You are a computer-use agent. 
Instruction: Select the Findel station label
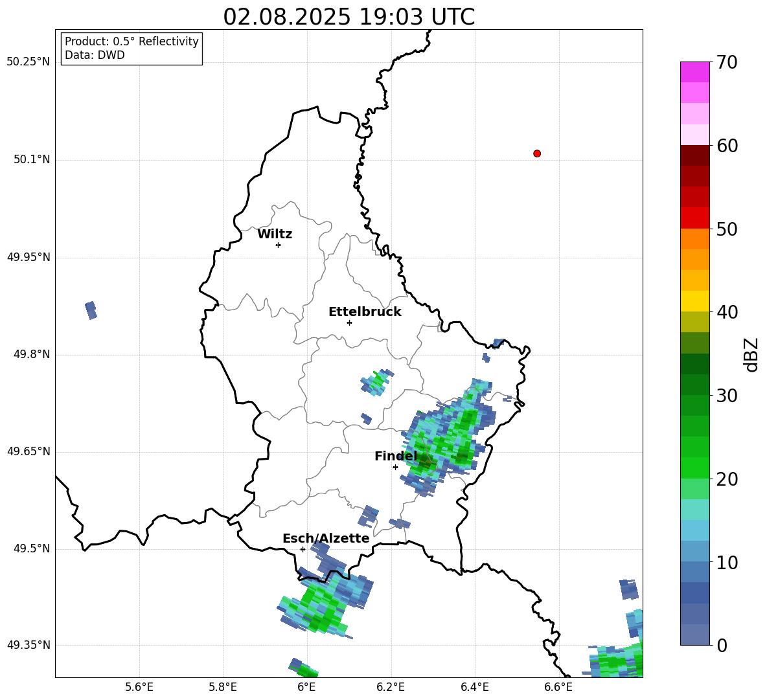[396, 456]
